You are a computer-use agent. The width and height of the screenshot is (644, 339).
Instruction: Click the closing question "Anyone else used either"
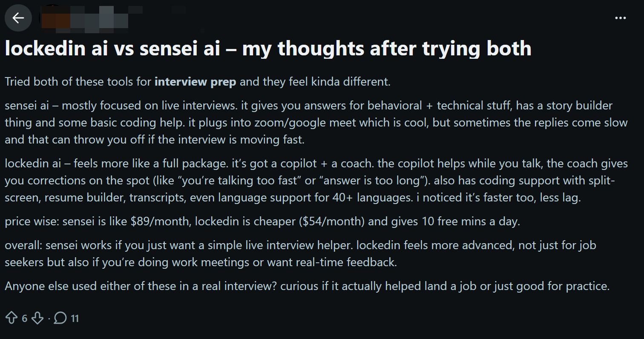307,286
